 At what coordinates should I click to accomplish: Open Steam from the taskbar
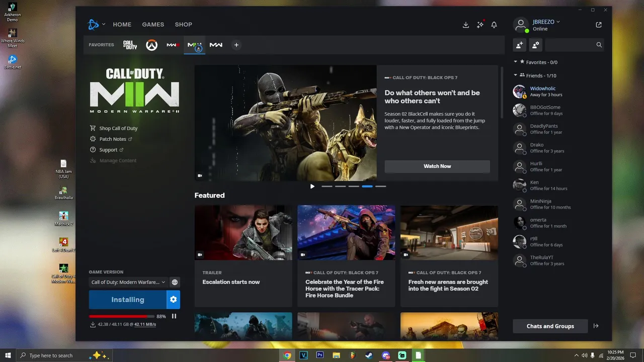pos(369,355)
